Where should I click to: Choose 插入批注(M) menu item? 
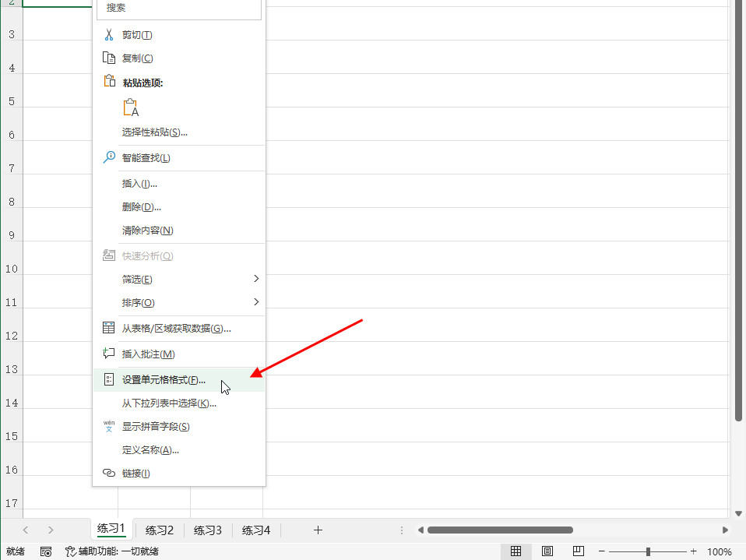178,354
